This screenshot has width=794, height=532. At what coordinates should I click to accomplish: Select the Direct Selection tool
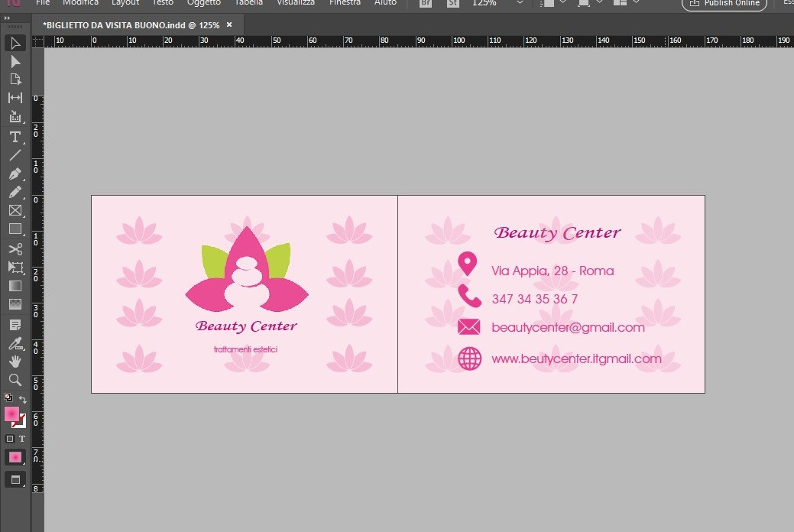15,62
